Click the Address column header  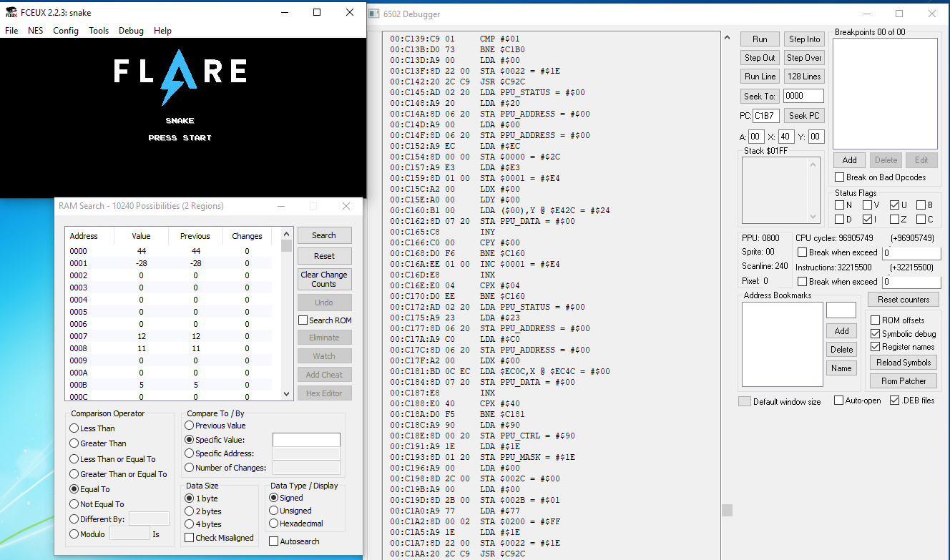[89, 236]
